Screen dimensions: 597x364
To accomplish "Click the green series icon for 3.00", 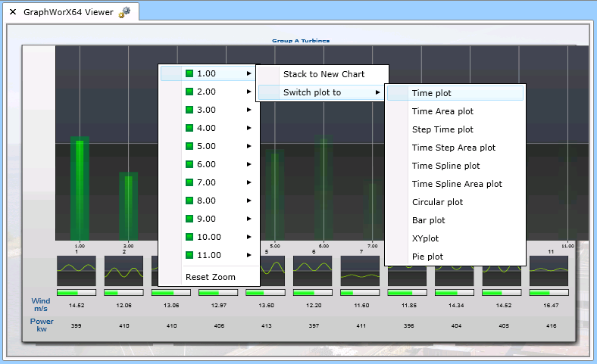I will [x=190, y=110].
